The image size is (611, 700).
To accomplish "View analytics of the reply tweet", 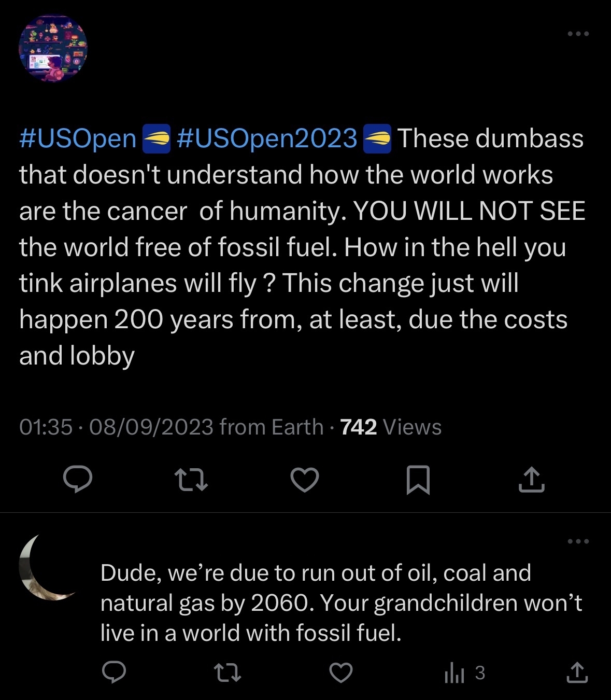I will (464, 673).
